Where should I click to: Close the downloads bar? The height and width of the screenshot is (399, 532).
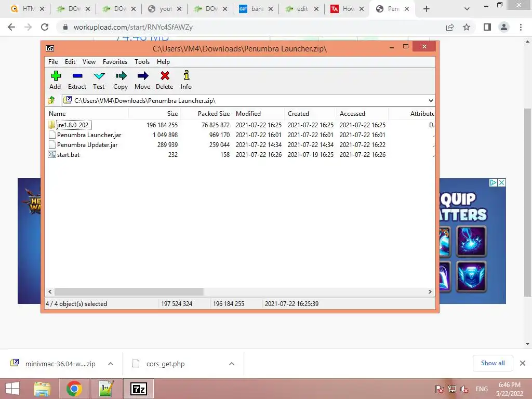tap(523, 363)
